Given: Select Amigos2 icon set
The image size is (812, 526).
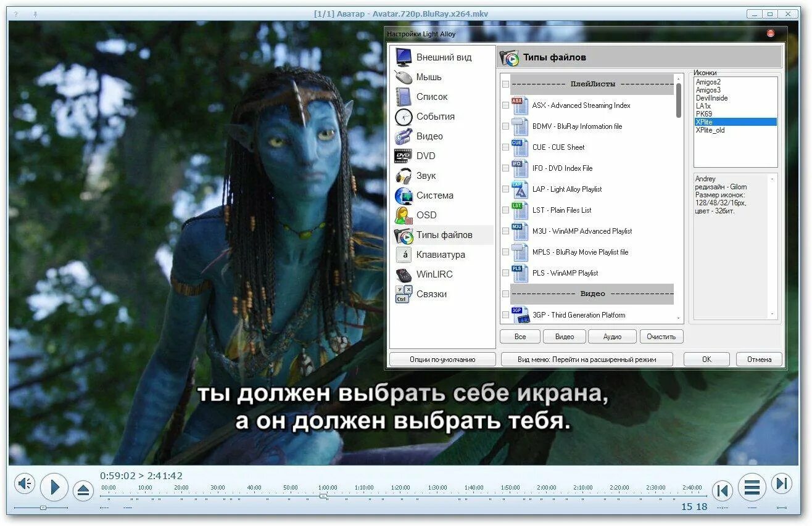Looking at the screenshot, I should coord(735,82).
